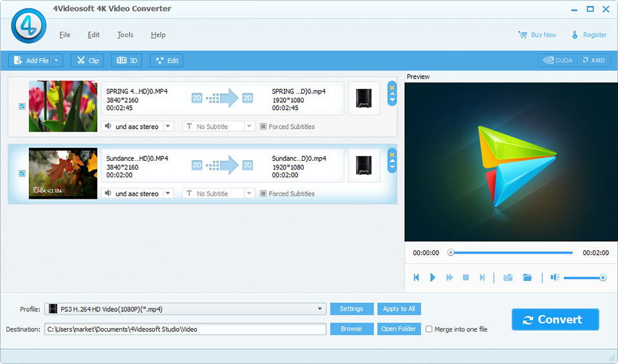The height and width of the screenshot is (364, 618).
Task: Stop the preview playback
Action: tap(466, 277)
